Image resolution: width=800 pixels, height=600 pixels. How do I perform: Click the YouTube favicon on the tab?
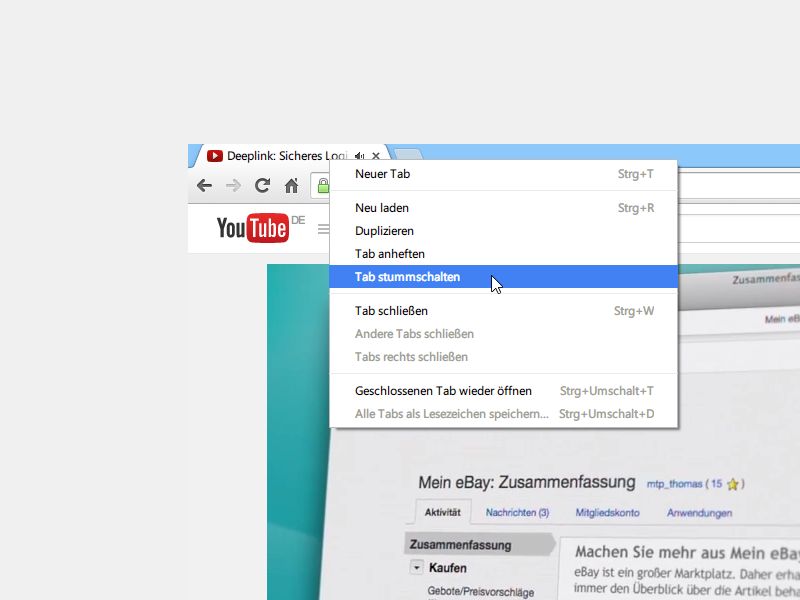[215, 156]
